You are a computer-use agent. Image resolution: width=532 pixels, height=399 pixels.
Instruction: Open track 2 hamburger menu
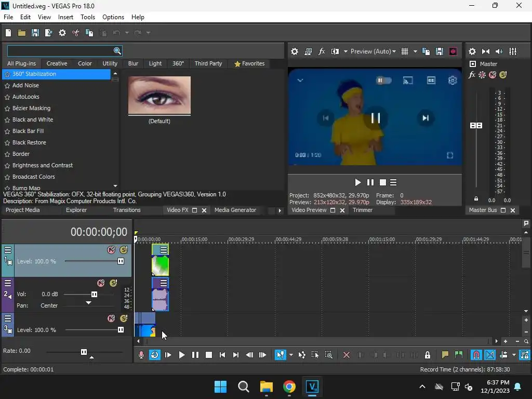coord(8,283)
